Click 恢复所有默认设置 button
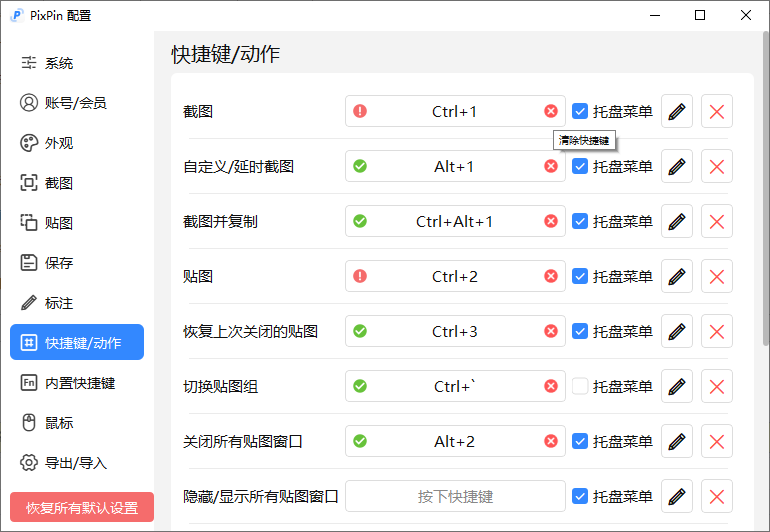770x532 pixels. [82, 507]
